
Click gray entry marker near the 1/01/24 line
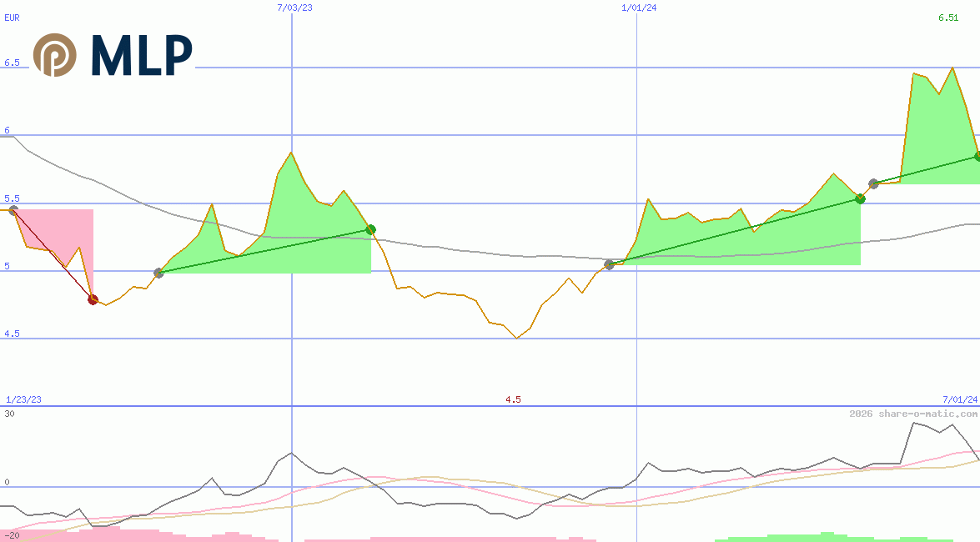coord(609,264)
